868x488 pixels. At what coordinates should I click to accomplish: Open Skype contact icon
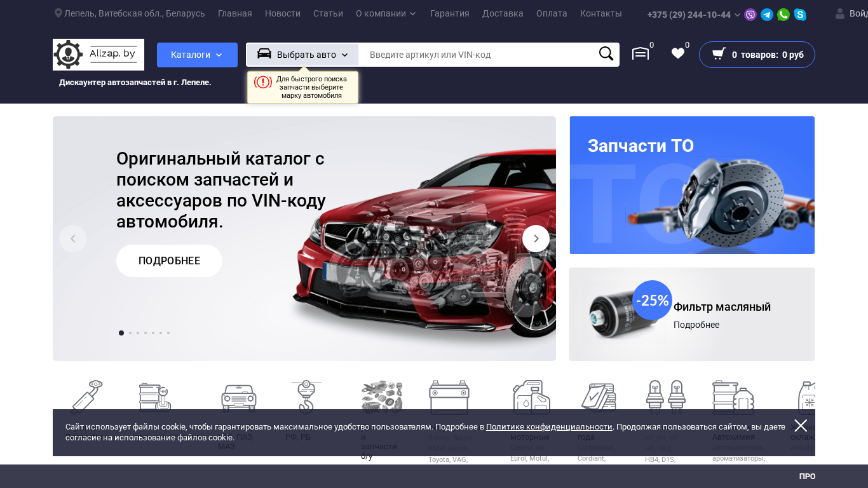800,15
